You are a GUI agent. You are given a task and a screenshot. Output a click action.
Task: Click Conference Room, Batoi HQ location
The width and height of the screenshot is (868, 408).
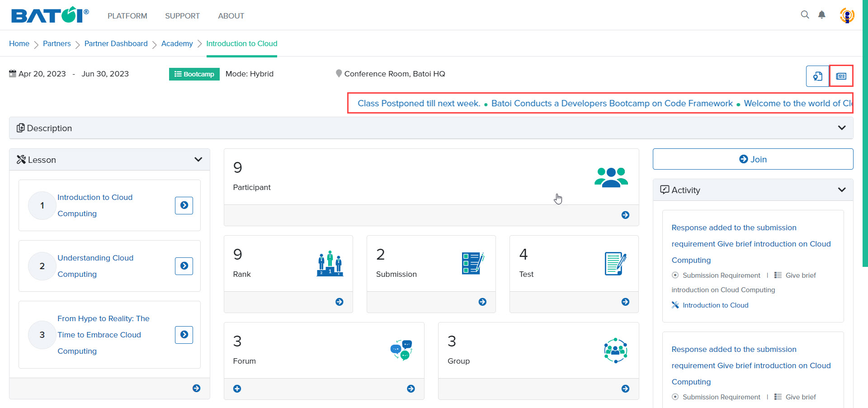click(395, 74)
